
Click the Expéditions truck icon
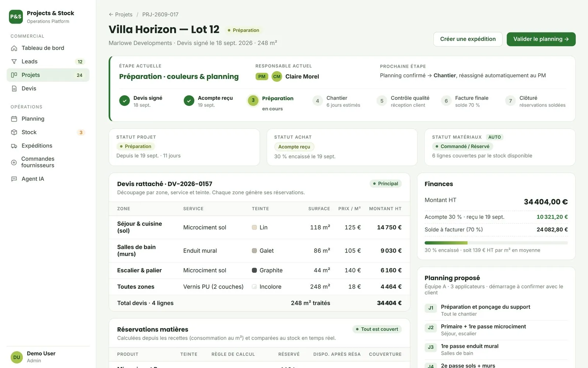coord(14,146)
